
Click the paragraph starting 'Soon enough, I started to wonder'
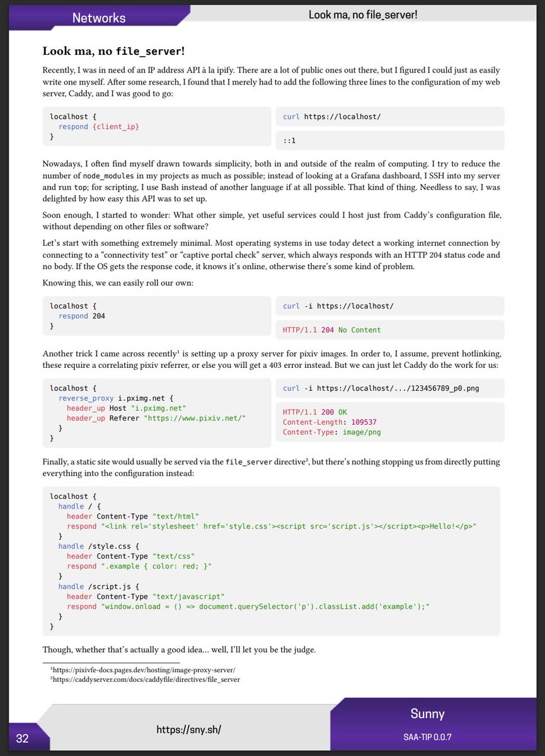272,221
